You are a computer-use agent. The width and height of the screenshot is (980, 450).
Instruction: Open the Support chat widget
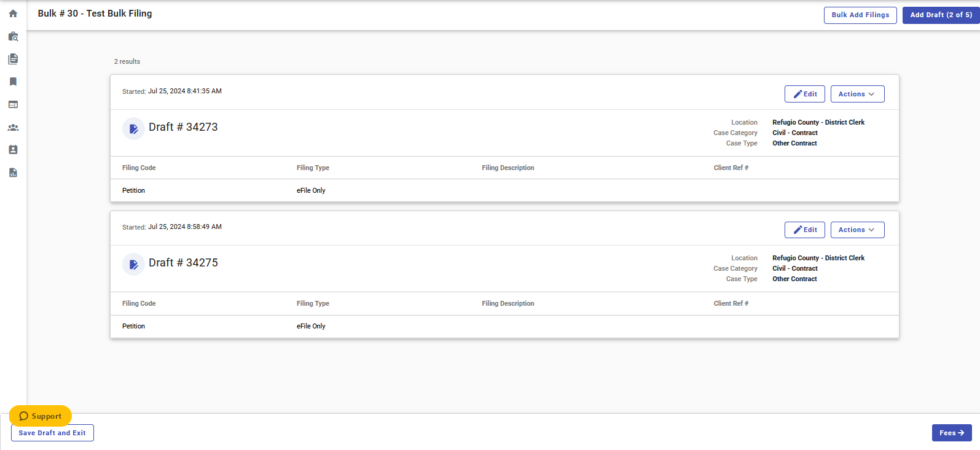coord(41,416)
